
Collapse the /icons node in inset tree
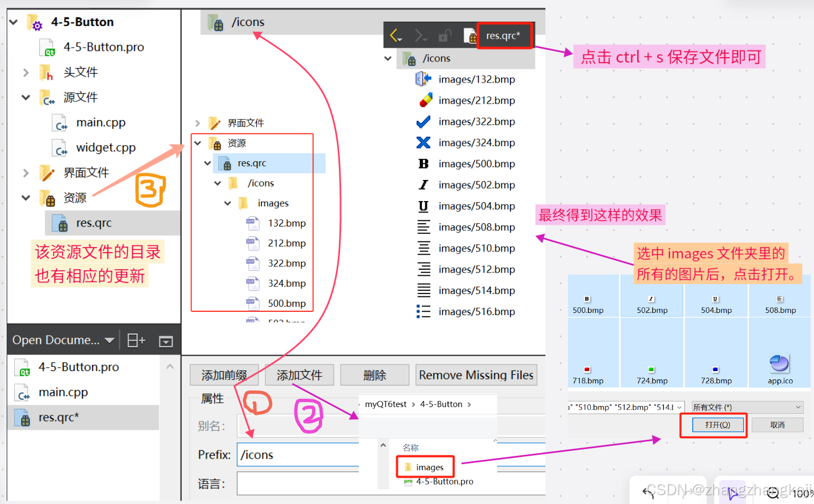click(x=218, y=183)
